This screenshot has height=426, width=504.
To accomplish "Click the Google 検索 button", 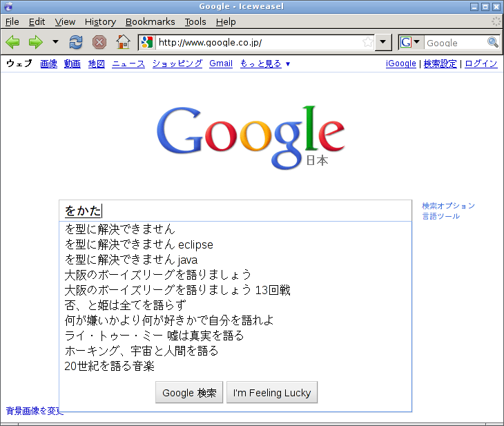I will pos(189,392).
